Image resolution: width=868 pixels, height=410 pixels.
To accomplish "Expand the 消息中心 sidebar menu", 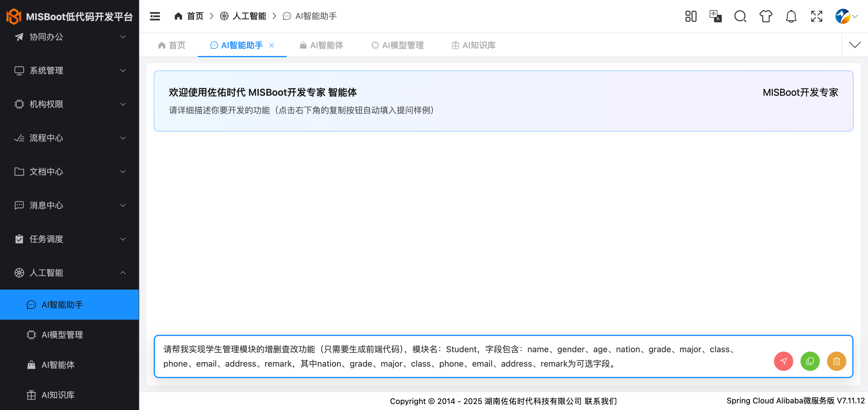I will tap(69, 205).
